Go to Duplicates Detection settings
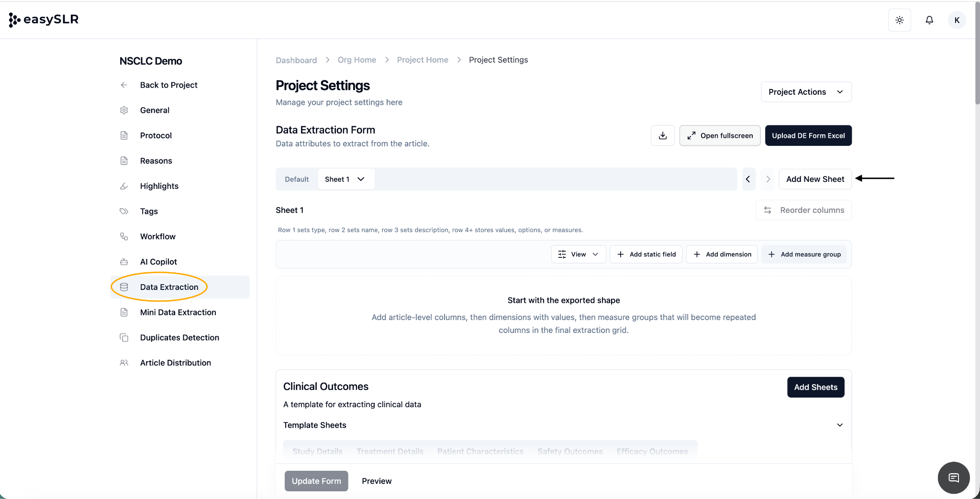Image resolution: width=980 pixels, height=499 pixels. pos(179,338)
